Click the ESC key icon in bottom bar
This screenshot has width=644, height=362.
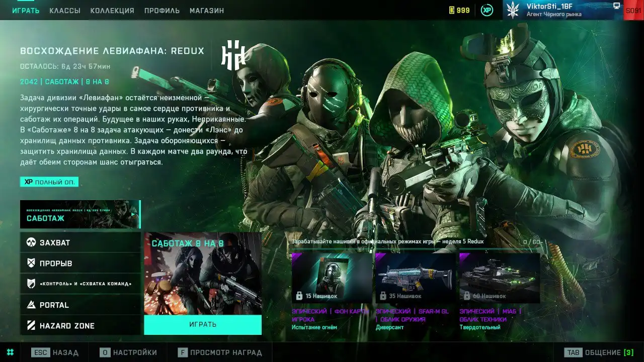[x=41, y=352]
